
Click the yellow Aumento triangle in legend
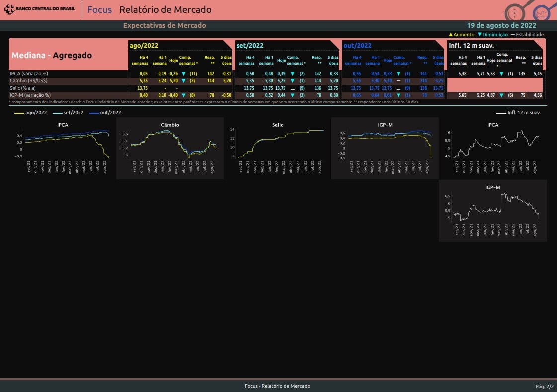451,35
